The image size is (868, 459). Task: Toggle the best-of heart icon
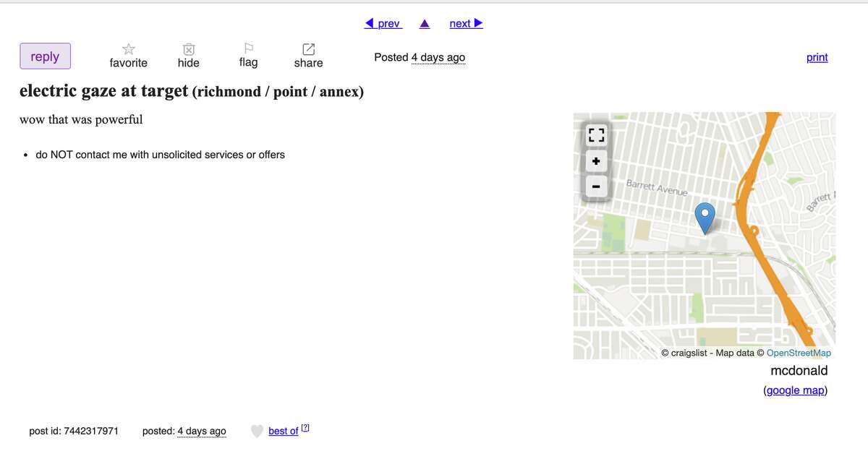pyautogui.click(x=257, y=432)
